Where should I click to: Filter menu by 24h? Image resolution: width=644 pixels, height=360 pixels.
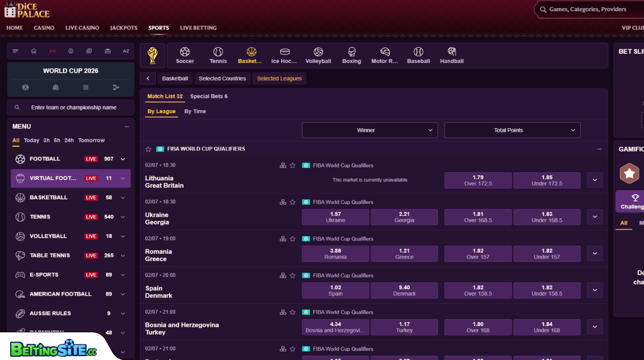click(69, 140)
